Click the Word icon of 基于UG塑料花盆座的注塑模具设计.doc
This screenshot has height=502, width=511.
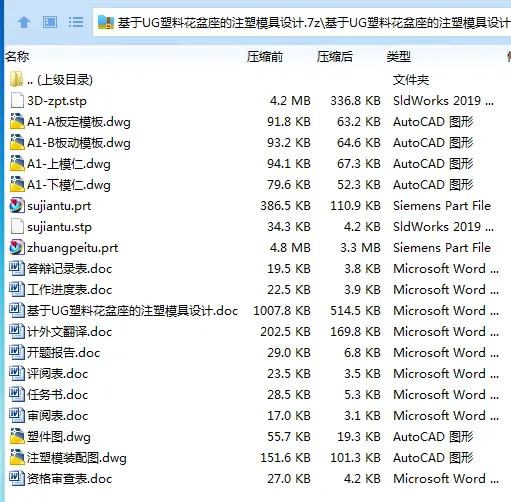[x=17, y=311]
